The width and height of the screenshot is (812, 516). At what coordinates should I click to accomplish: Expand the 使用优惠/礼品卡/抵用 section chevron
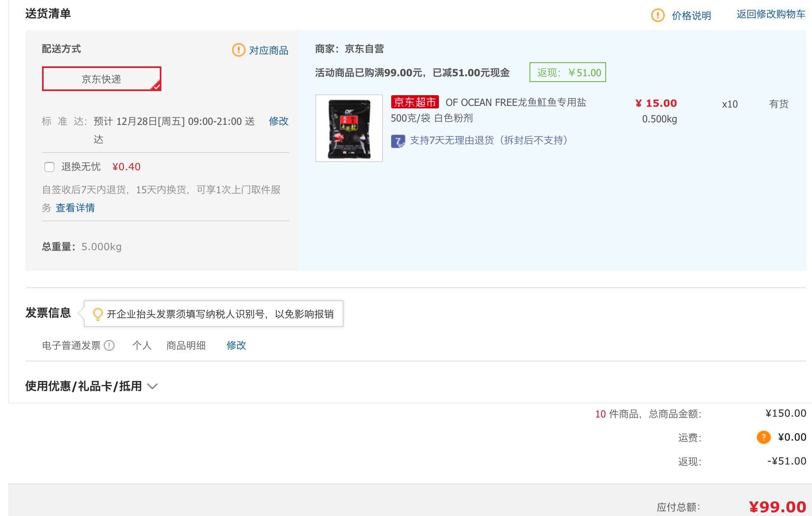[x=152, y=386]
